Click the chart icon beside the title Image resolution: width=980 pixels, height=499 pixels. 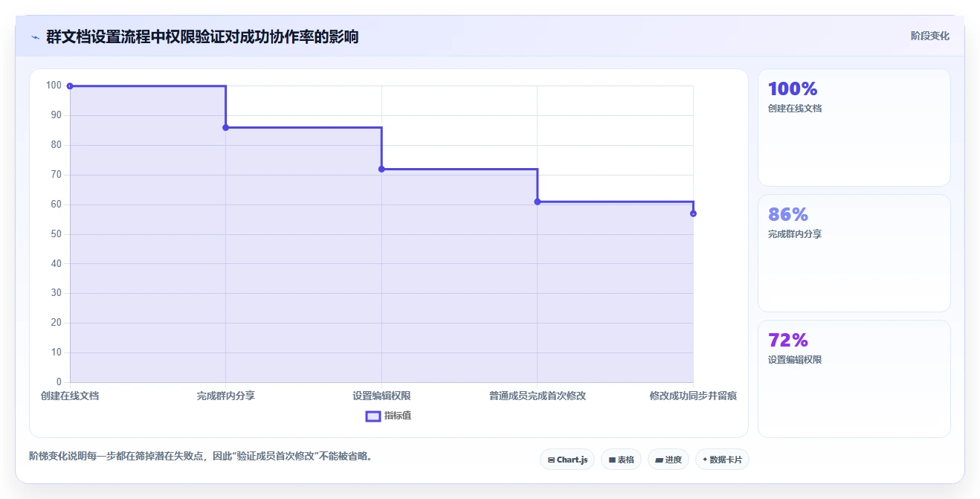(35, 37)
